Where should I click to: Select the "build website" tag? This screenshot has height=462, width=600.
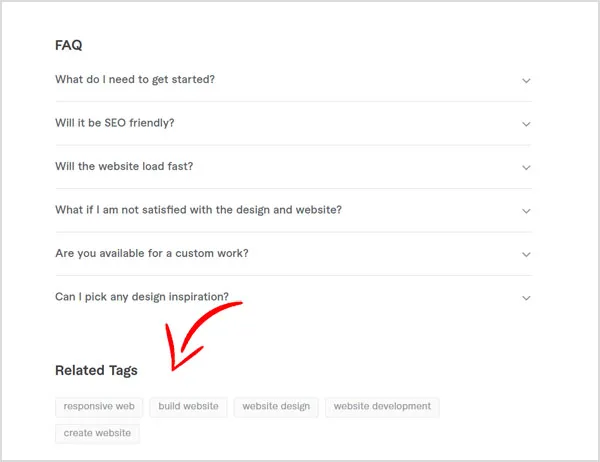click(188, 406)
